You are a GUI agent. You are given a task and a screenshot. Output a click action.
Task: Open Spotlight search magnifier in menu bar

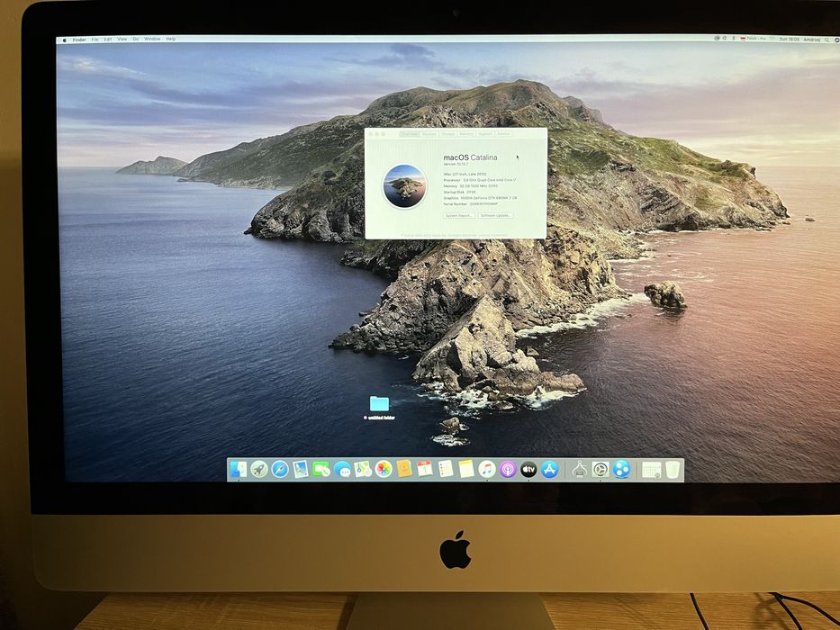(x=826, y=40)
